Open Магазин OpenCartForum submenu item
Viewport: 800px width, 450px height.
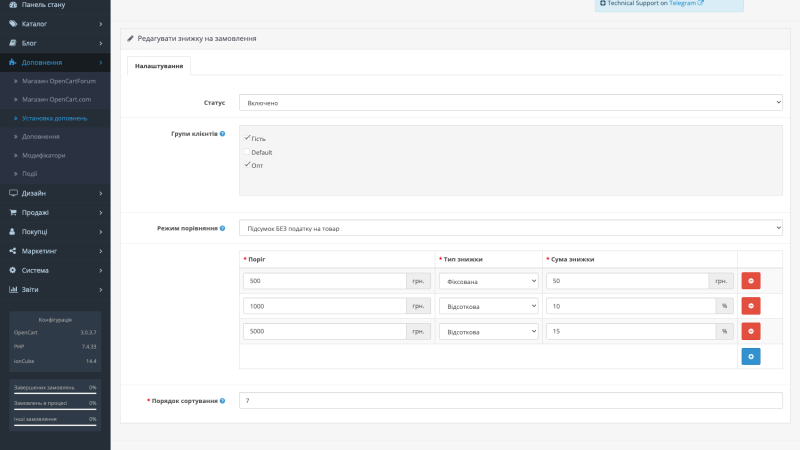tap(59, 81)
